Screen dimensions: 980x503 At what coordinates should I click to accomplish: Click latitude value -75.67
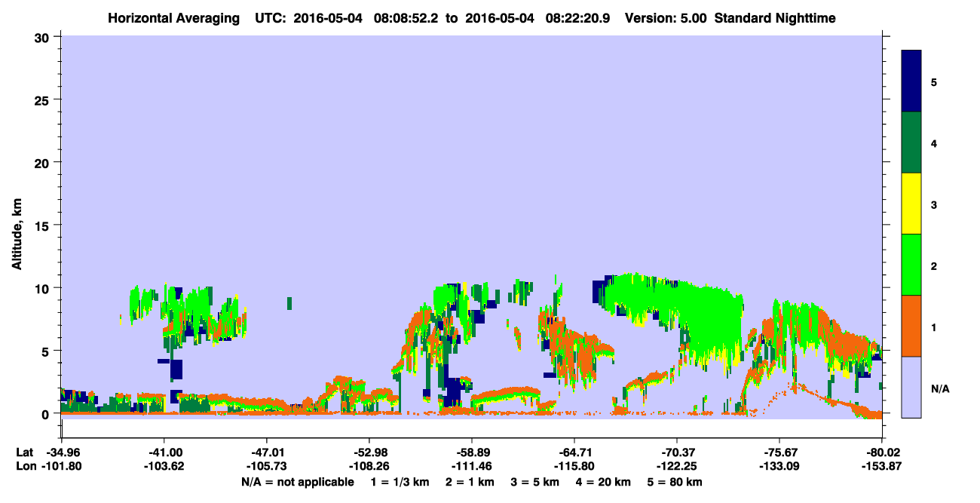click(x=779, y=452)
